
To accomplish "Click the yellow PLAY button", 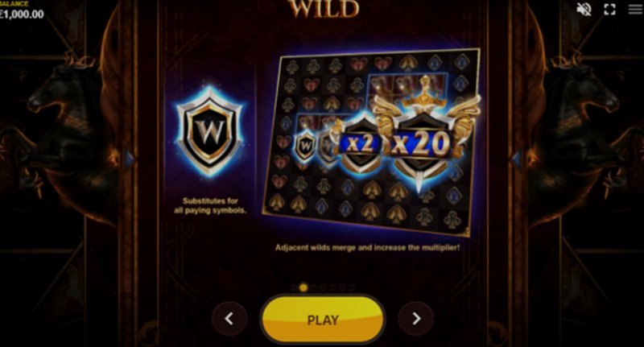I will click(323, 320).
